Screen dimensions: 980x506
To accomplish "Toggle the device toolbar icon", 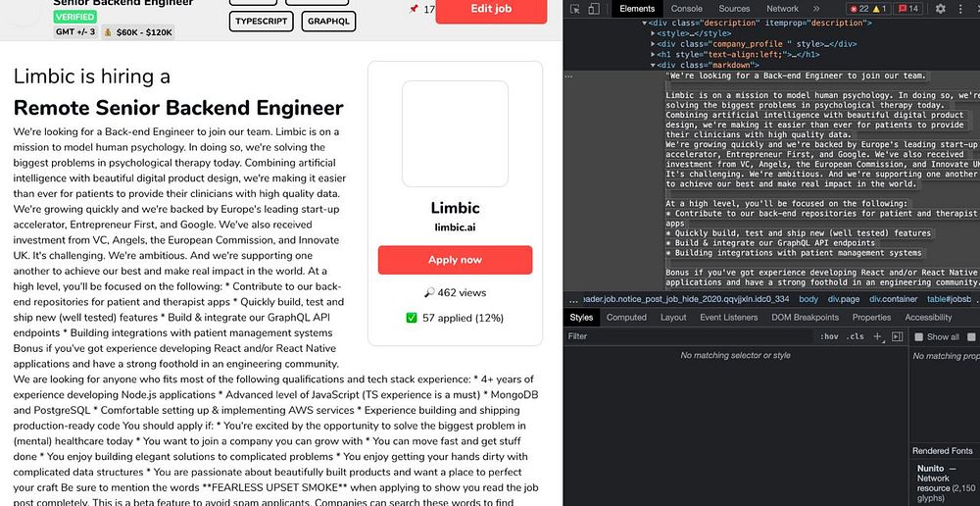I will coord(594,9).
